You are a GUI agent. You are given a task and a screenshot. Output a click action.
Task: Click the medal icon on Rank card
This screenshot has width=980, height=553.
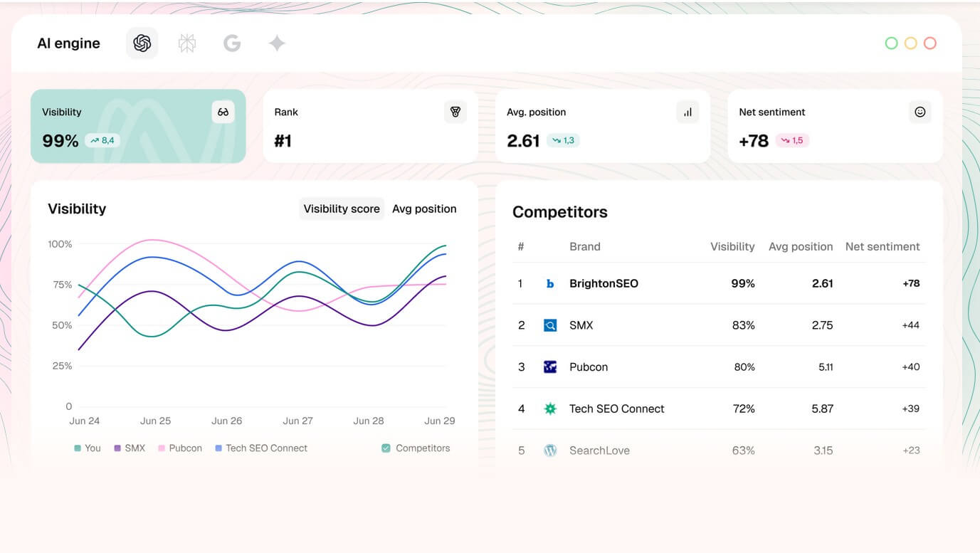point(455,112)
